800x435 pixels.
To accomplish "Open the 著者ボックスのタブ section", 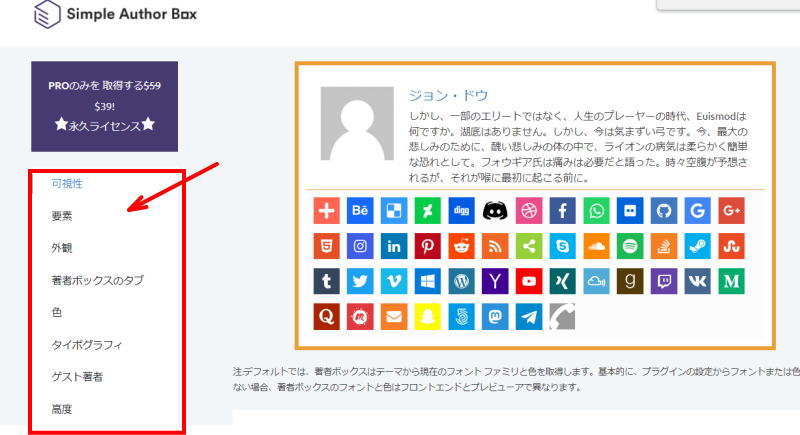I will (x=97, y=280).
